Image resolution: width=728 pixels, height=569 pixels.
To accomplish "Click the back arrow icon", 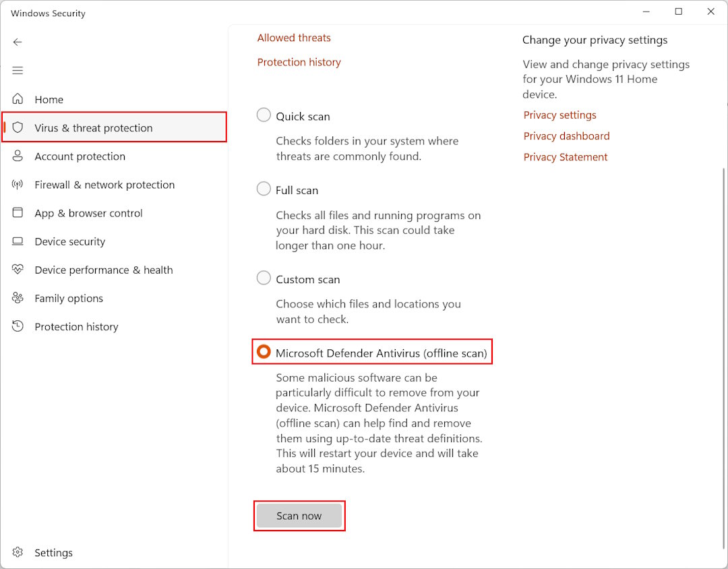I will pos(18,42).
